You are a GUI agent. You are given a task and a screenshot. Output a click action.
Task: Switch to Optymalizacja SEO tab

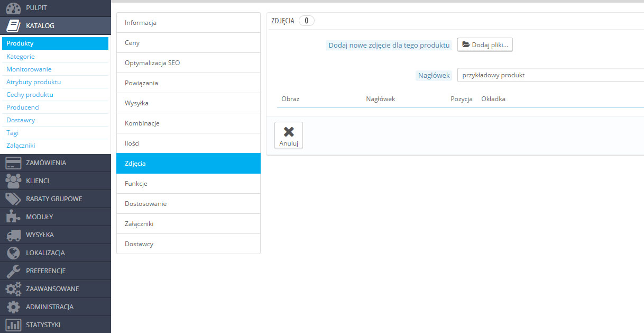(188, 63)
